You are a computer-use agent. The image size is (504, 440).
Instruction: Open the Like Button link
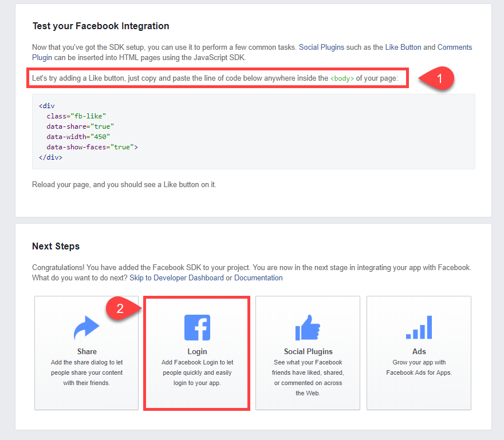click(x=403, y=47)
